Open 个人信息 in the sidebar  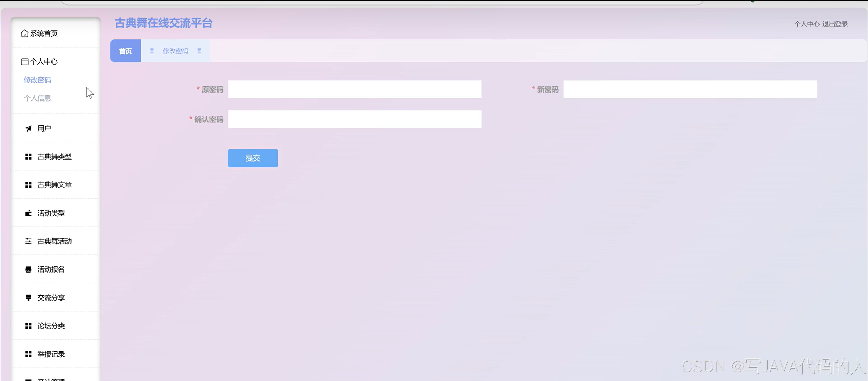pyautogui.click(x=37, y=98)
